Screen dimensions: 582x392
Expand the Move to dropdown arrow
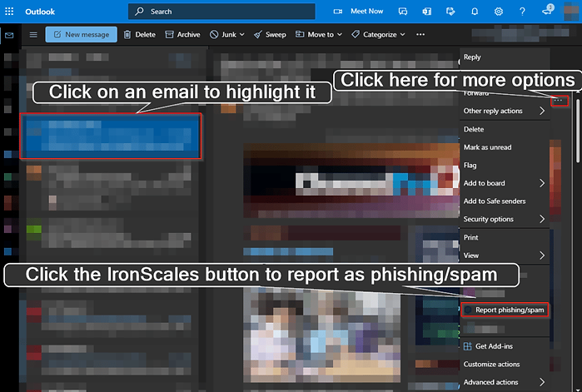[340, 34]
